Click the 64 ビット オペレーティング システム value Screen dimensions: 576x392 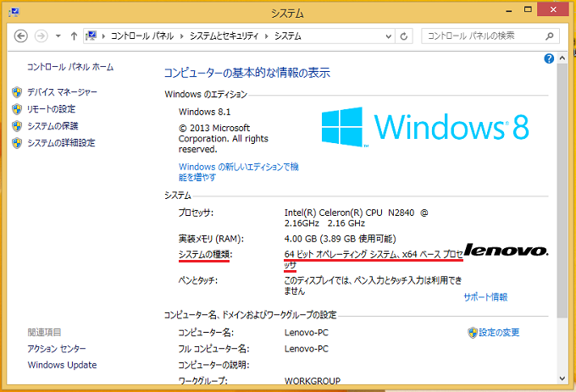point(374,259)
